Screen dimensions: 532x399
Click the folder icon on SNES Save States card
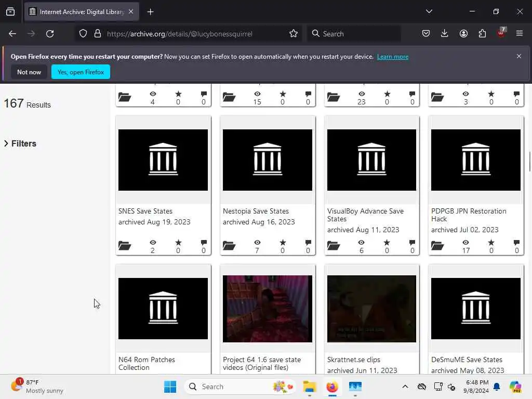pos(125,245)
